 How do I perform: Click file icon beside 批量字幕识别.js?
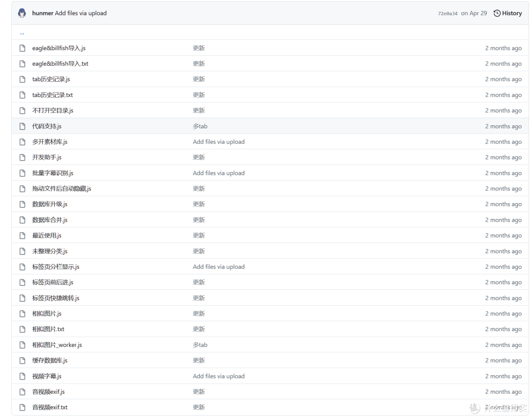pos(22,173)
